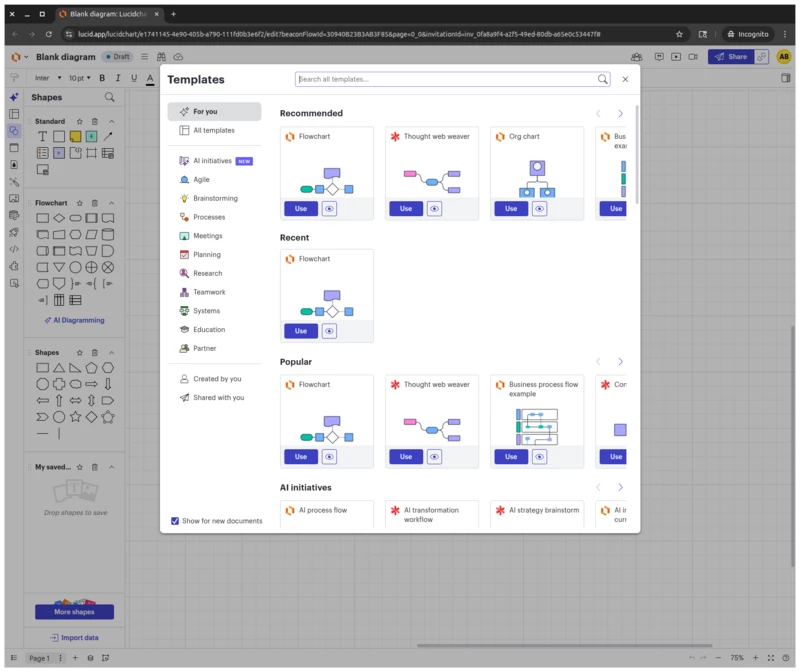Show next AI initiatives templates with right chevron
The width and height of the screenshot is (800, 672).
tap(620, 487)
